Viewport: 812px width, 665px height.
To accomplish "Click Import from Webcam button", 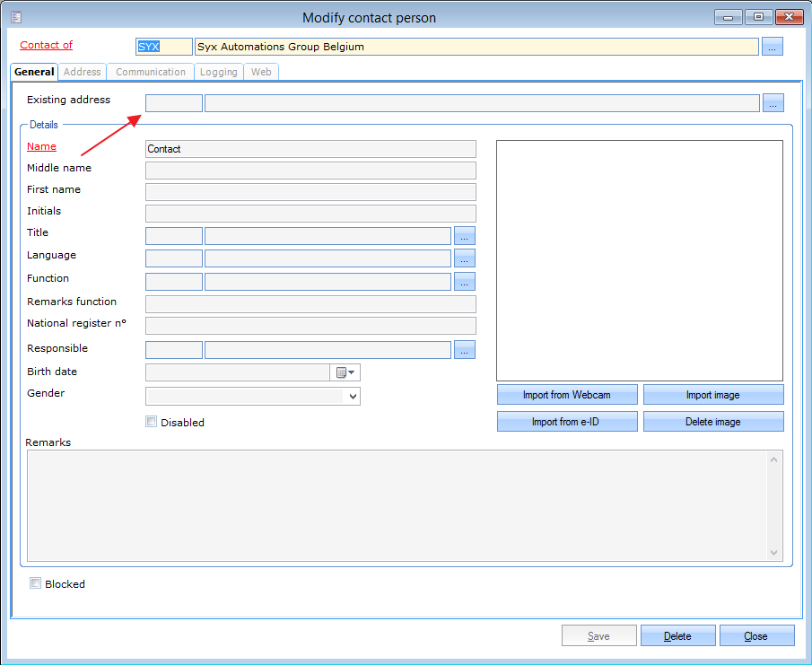I will pyautogui.click(x=567, y=395).
